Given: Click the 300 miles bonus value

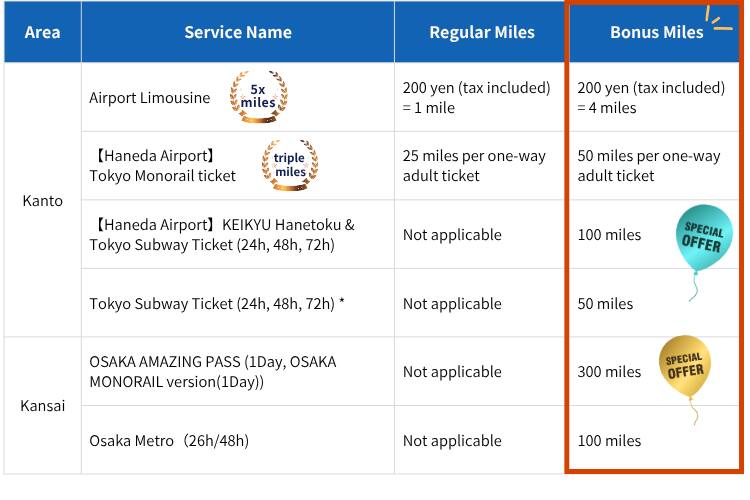Looking at the screenshot, I should 609,372.
